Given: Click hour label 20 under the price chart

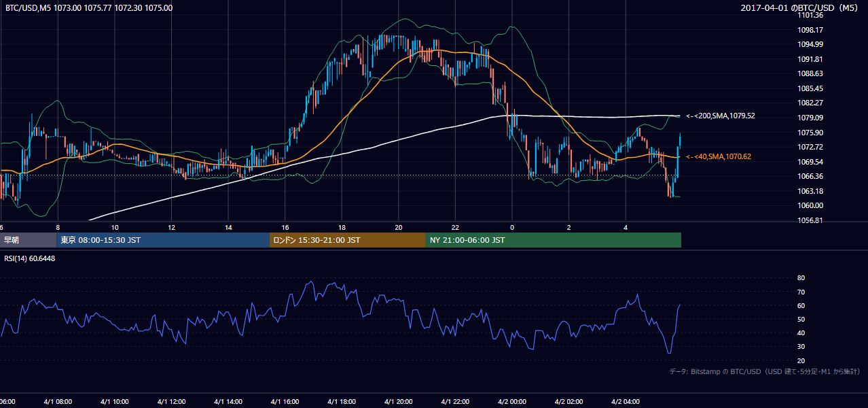Looking at the screenshot, I should 399,228.
